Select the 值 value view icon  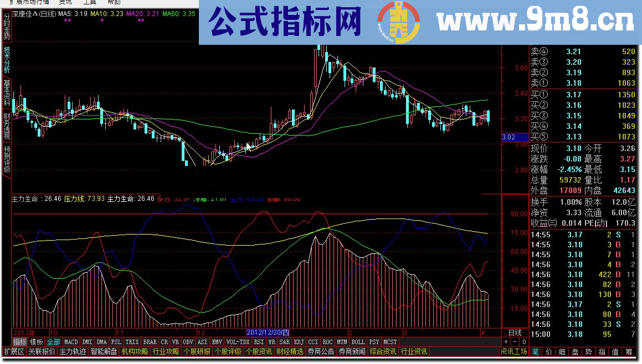[615, 351]
